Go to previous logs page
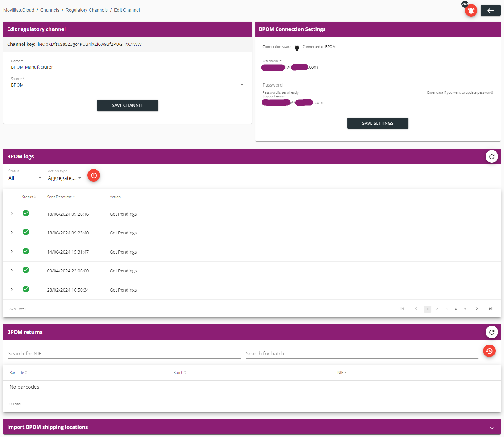 tap(416, 309)
